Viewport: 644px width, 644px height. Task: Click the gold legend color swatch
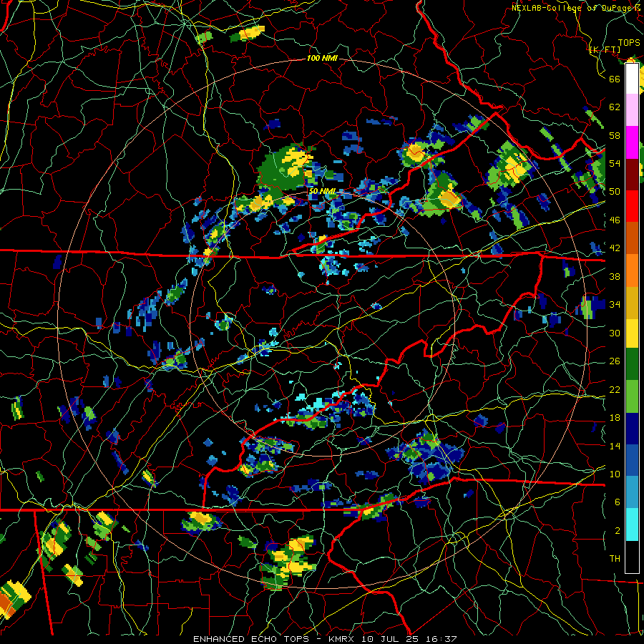click(x=632, y=303)
